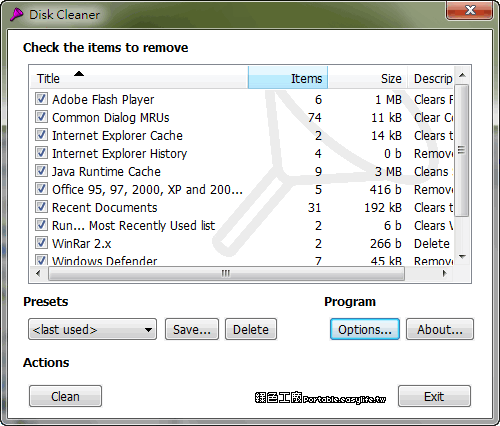Click the Clean button
The height and width of the screenshot is (426, 500).
pyautogui.click(x=65, y=396)
